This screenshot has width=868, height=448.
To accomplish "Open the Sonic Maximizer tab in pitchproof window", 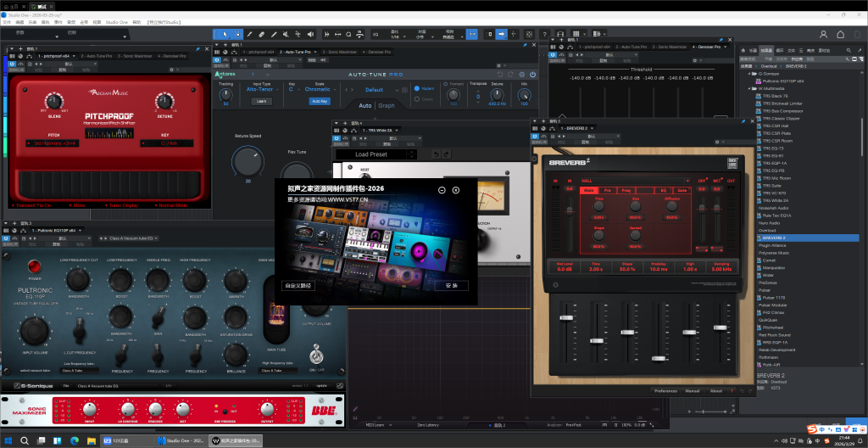I will [136, 54].
